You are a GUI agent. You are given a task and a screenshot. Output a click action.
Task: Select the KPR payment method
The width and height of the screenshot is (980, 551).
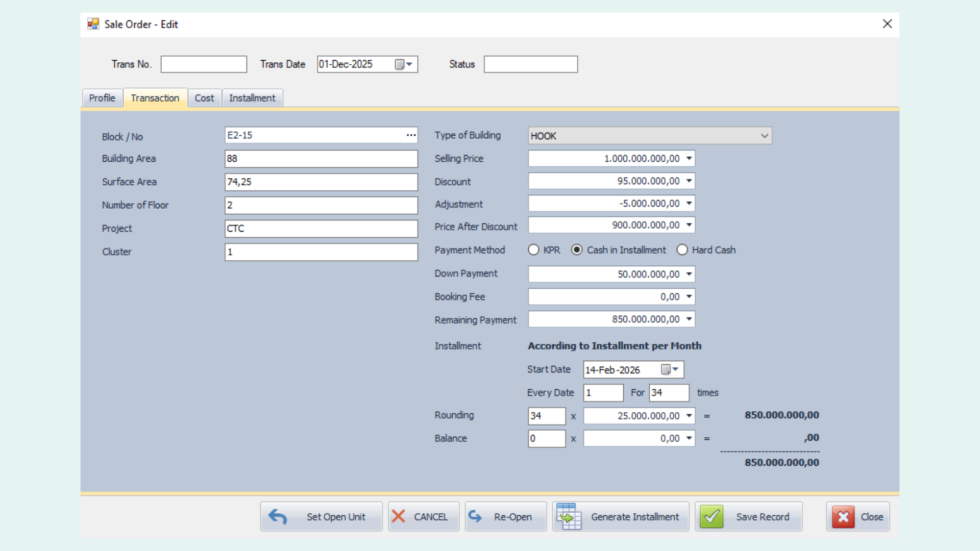[x=533, y=250]
